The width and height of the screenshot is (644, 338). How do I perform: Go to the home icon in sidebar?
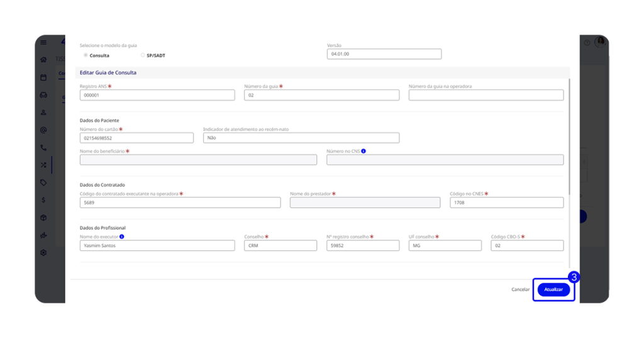[x=43, y=60]
